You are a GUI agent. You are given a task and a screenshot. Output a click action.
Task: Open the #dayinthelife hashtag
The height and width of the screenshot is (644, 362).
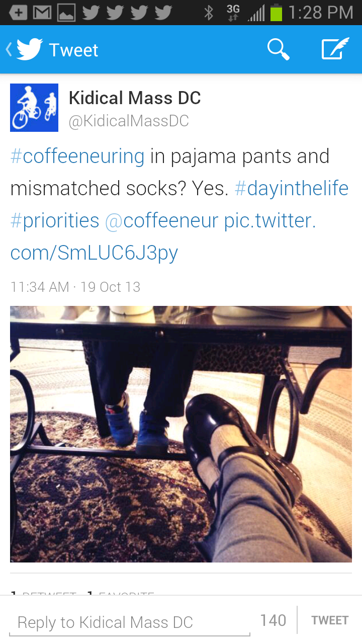pyautogui.click(x=292, y=188)
